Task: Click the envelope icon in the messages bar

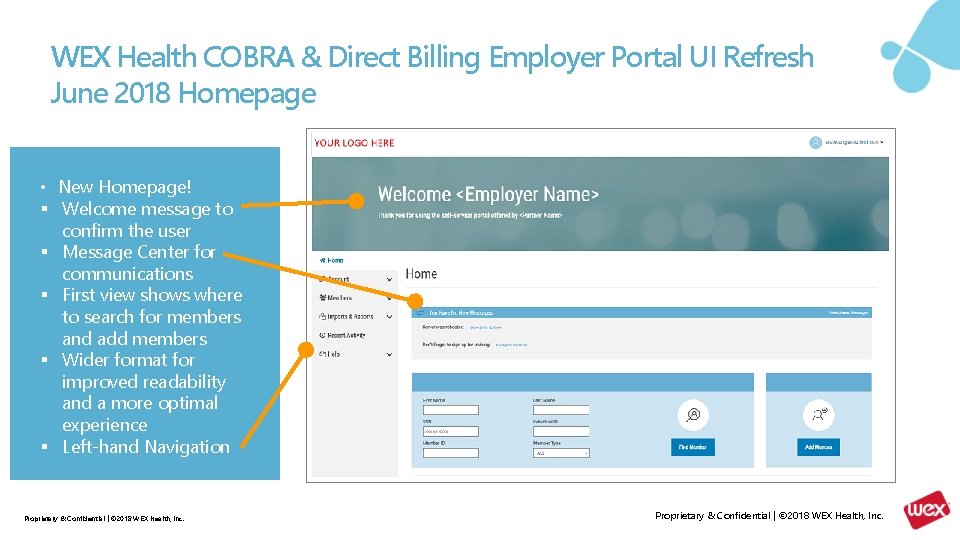Action: click(420, 313)
